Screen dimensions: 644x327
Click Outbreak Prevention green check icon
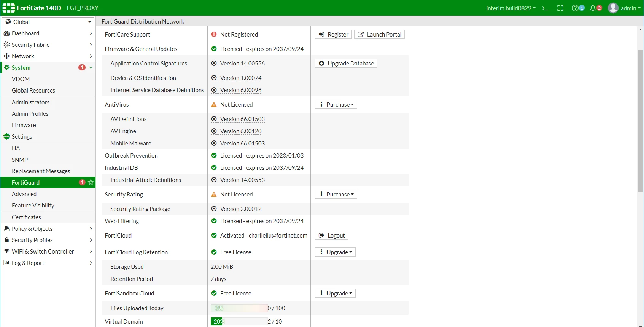click(x=214, y=155)
